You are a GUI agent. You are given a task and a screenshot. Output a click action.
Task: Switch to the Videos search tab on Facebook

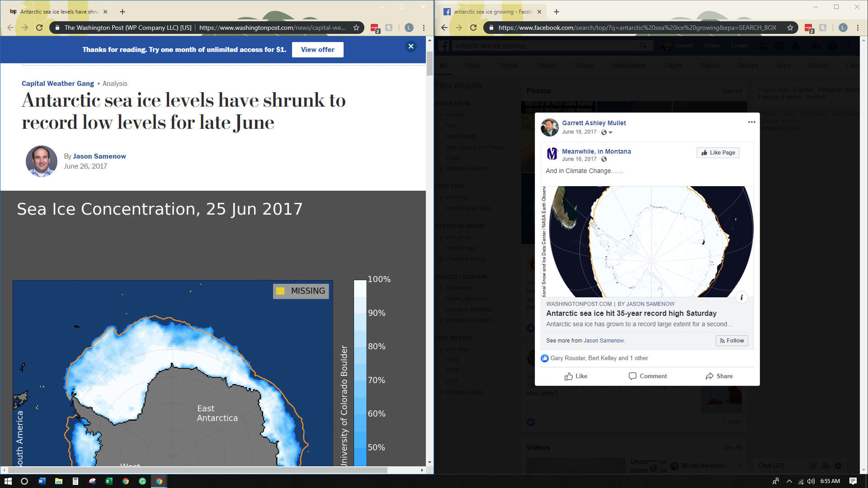point(584,66)
